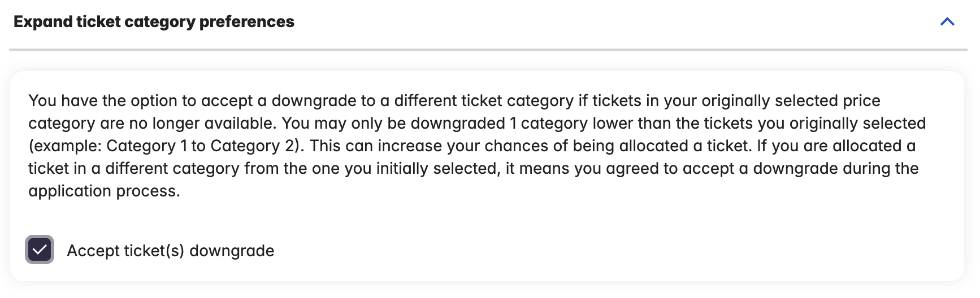Click the horizontal divider below the heading
This screenshot has height=298, width=980.
click(488, 50)
